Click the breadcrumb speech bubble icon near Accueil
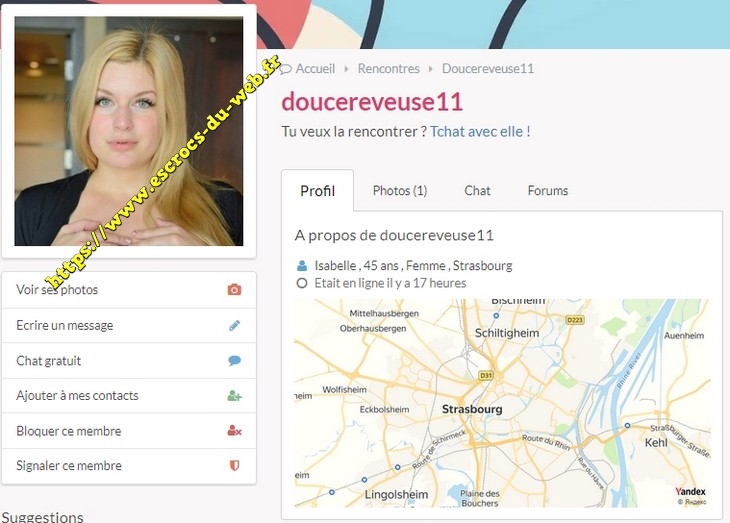 click(x=286, y=69)
